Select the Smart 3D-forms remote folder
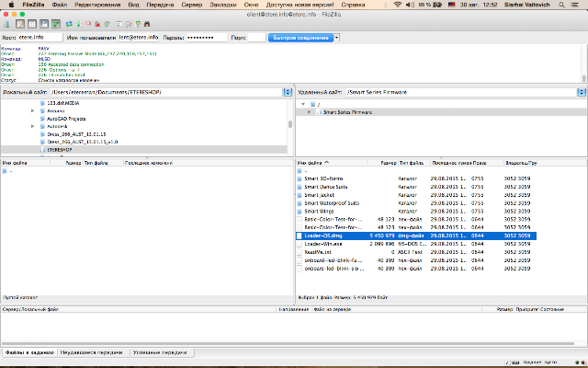Image resolution: width=588 pixels, height=368 pixels. point(323,178)
